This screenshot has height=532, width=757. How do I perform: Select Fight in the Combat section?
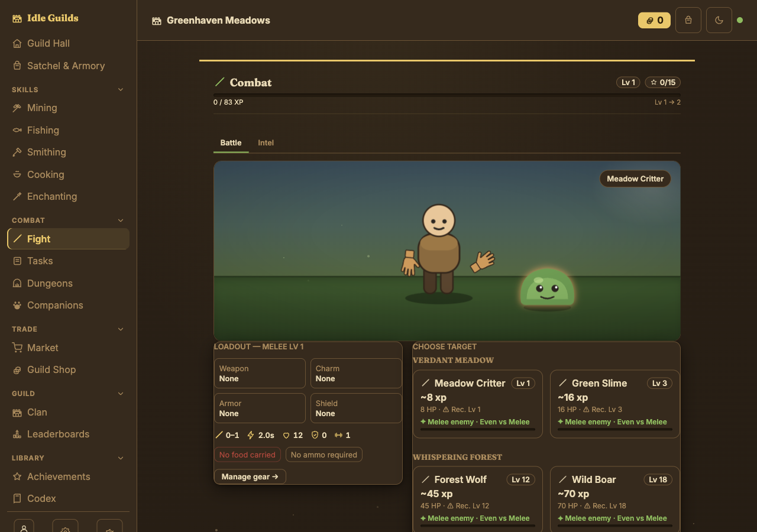pos(68,239)
